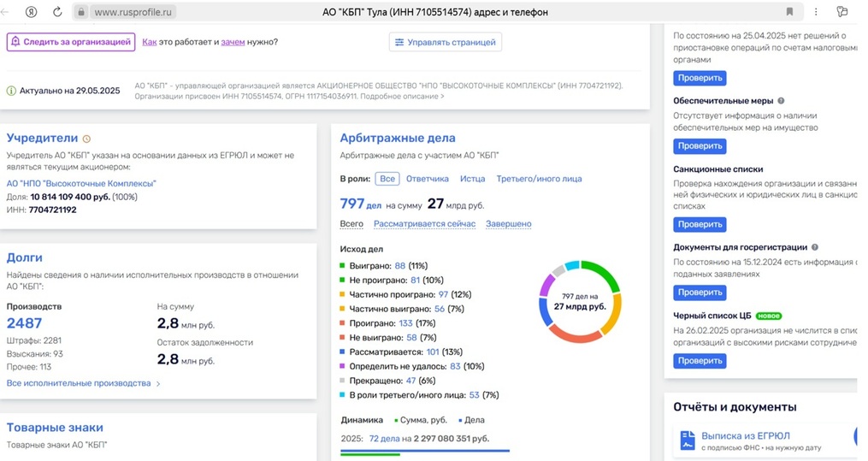Screen dimensions: 868x461
Task: Click the 797 дел count link
Action: pos(360,204)
